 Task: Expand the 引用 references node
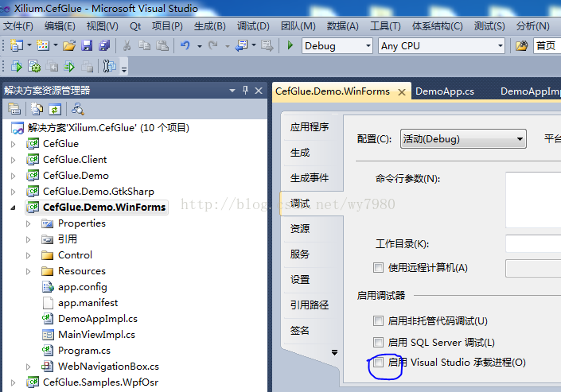click(x=29, y=239)
